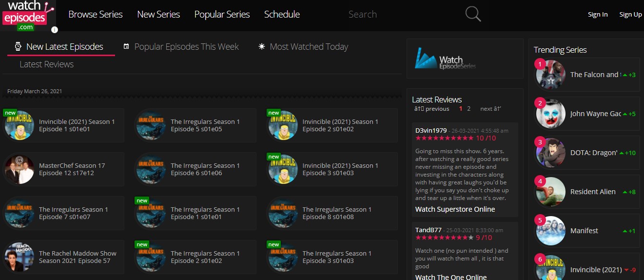Image resolution: width=644 pixels, height=280 pixels.
Task: Open The Irregulars Episode 5 s01e05 thumbnail
Action: (151, 125)
